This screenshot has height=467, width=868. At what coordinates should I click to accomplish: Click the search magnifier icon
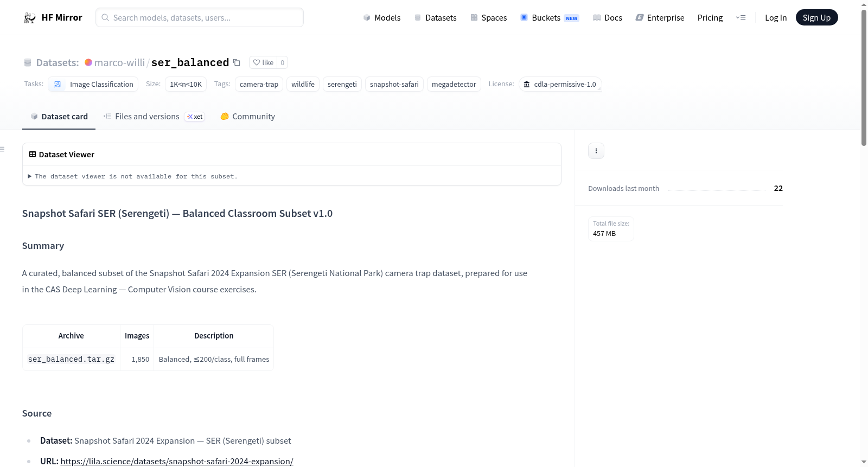[105, 17]
